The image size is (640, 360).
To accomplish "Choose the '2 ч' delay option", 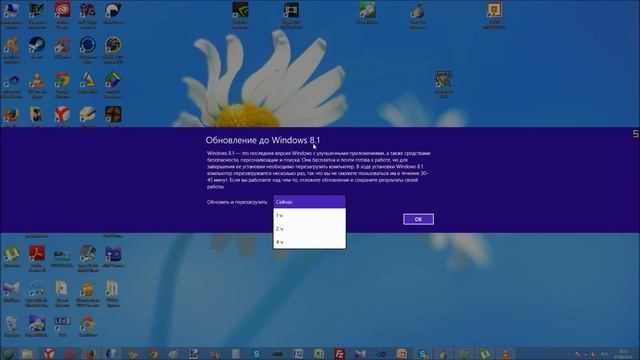I will (309, 229).
